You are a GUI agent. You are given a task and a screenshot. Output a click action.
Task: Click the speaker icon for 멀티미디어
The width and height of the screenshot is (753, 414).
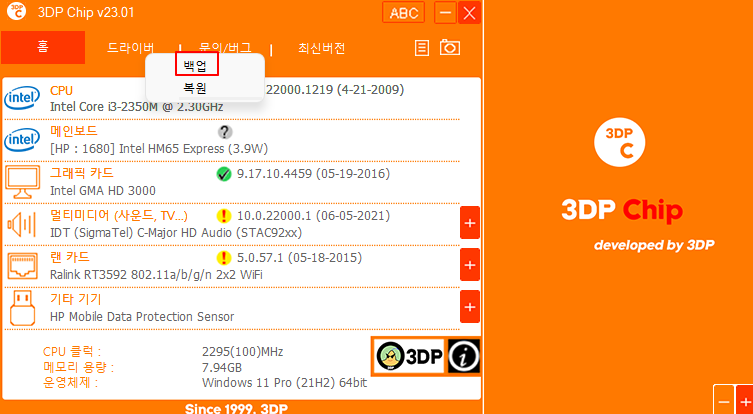click(22, 224)
